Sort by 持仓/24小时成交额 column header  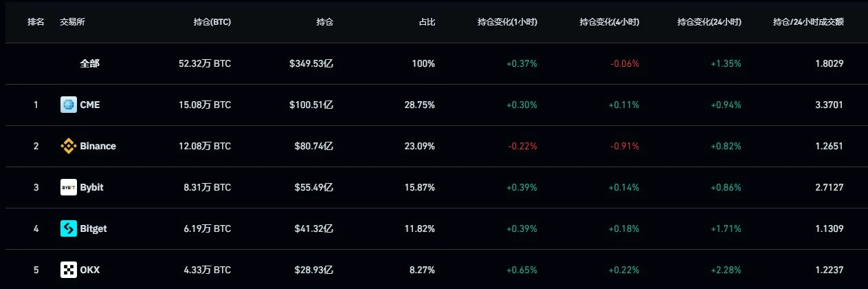[x=808, y=22]
